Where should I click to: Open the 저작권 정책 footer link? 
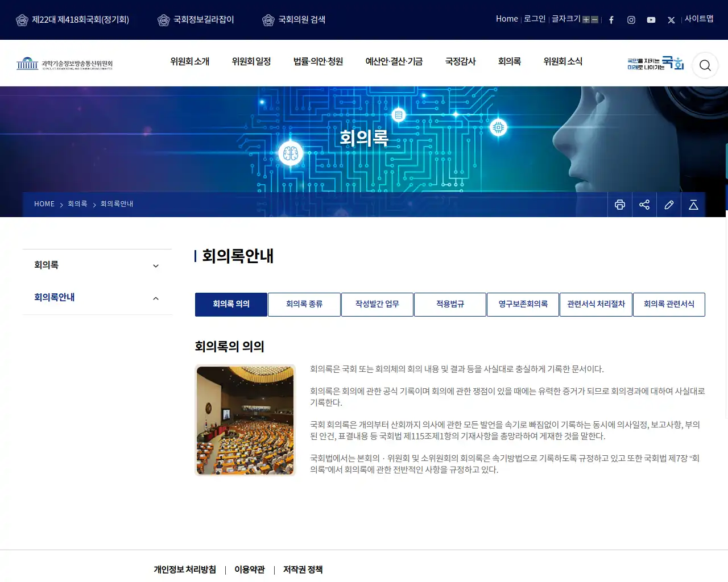[303, 569]
